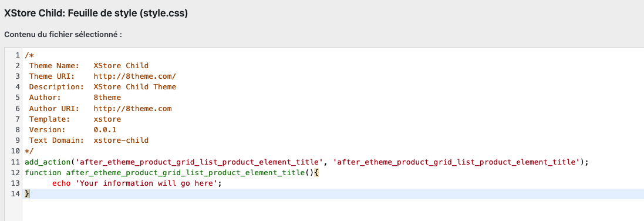The height and width of the screenshot is (221, 644).
Task: Click line number 1 in the gutter
Action: 17,55
